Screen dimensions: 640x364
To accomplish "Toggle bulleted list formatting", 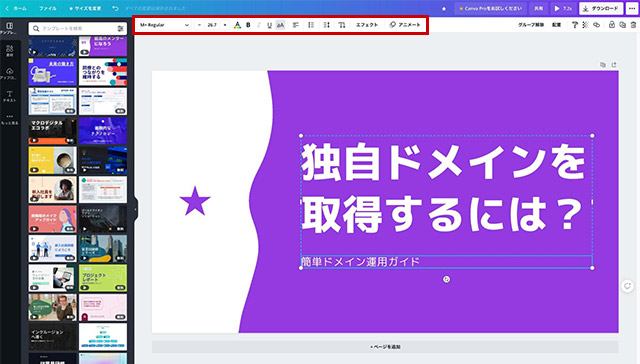I will point(311,25).
